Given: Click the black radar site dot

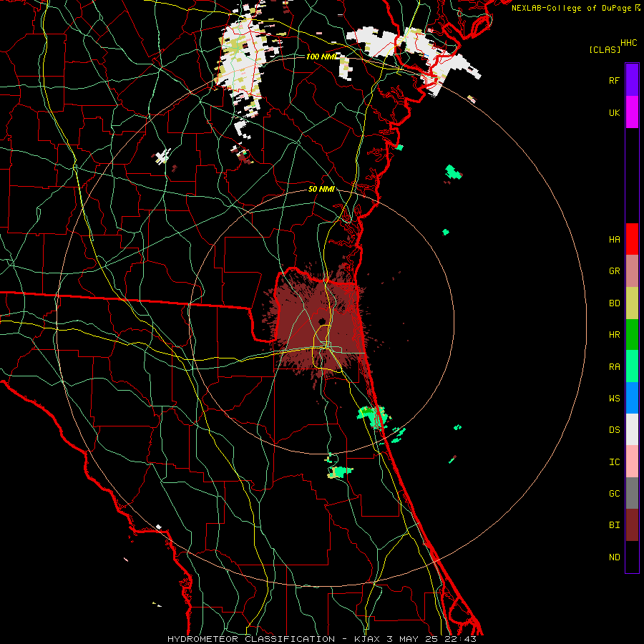Looking at the screenshot, I should tap(321, 321).
